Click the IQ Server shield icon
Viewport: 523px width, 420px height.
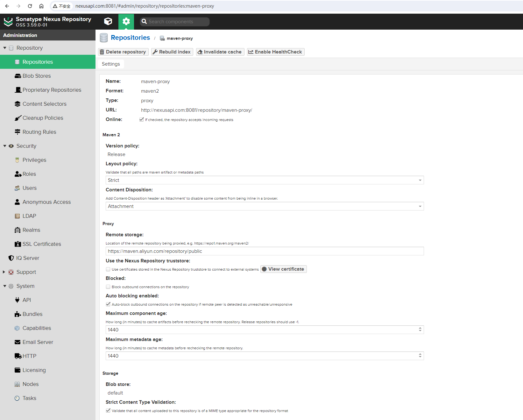11,258
